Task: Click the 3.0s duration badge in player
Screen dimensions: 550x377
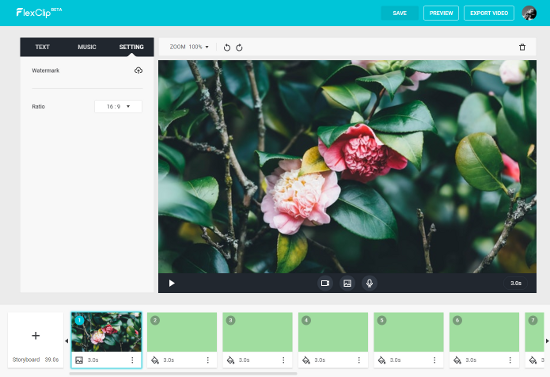Action: pyautogui.click(x=516, y=283)
